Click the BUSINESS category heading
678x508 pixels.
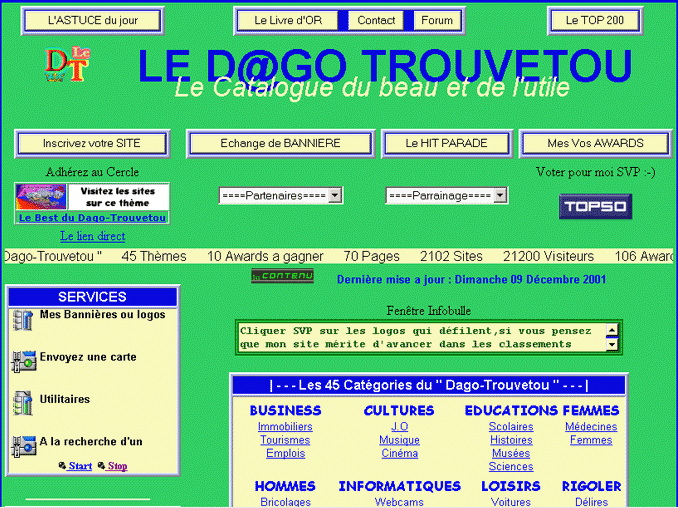point(285,410)
